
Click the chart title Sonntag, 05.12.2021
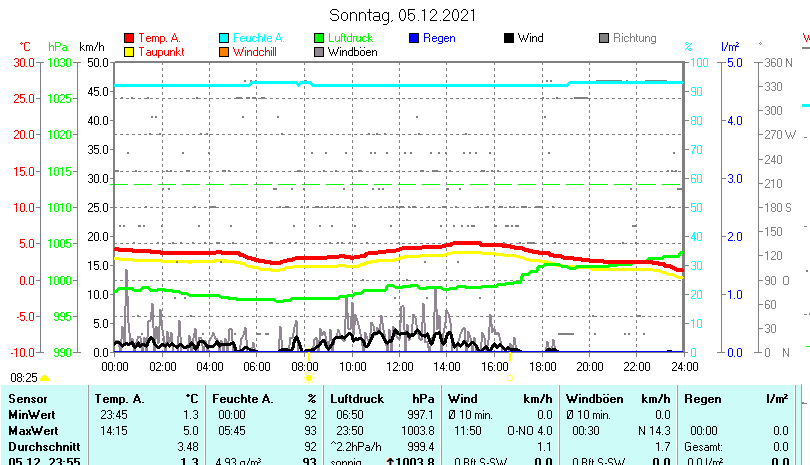pyautogui.click(x=402, y=15)
